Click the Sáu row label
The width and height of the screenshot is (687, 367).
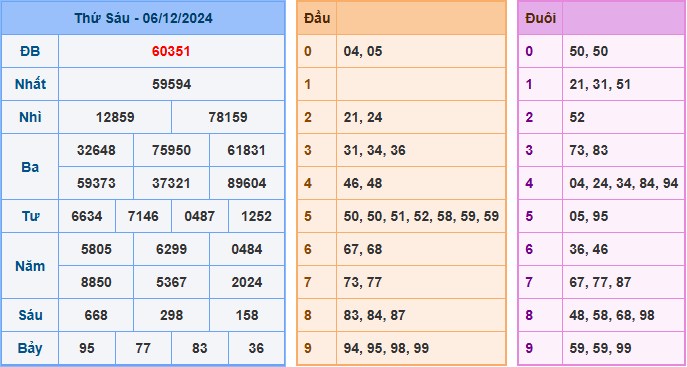(30, 315)
